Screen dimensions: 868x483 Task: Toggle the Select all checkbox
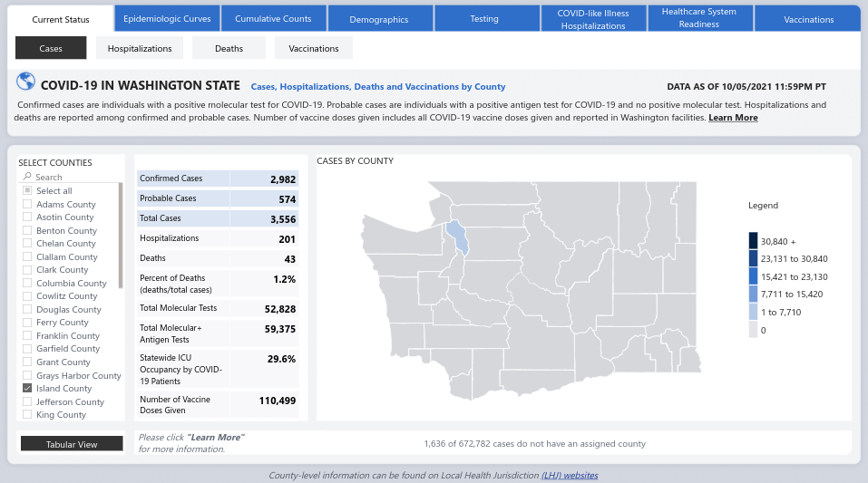(27, 191)
